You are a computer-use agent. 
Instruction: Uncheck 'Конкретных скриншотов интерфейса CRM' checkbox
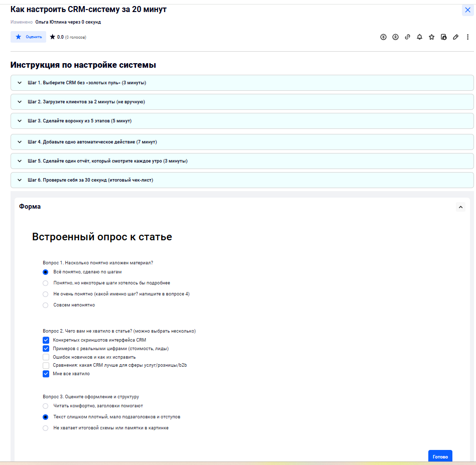click(46, 340)
